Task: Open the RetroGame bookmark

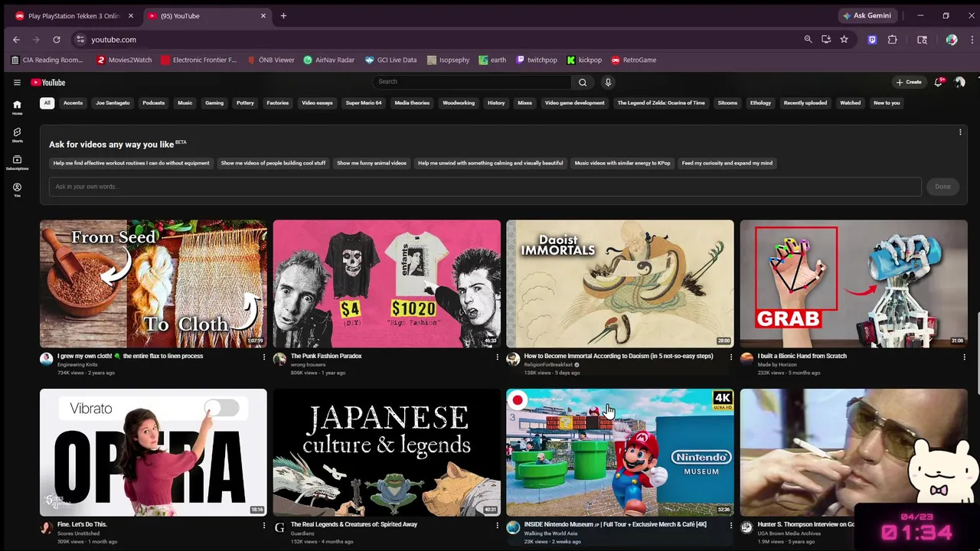Action: pos(633,60)
